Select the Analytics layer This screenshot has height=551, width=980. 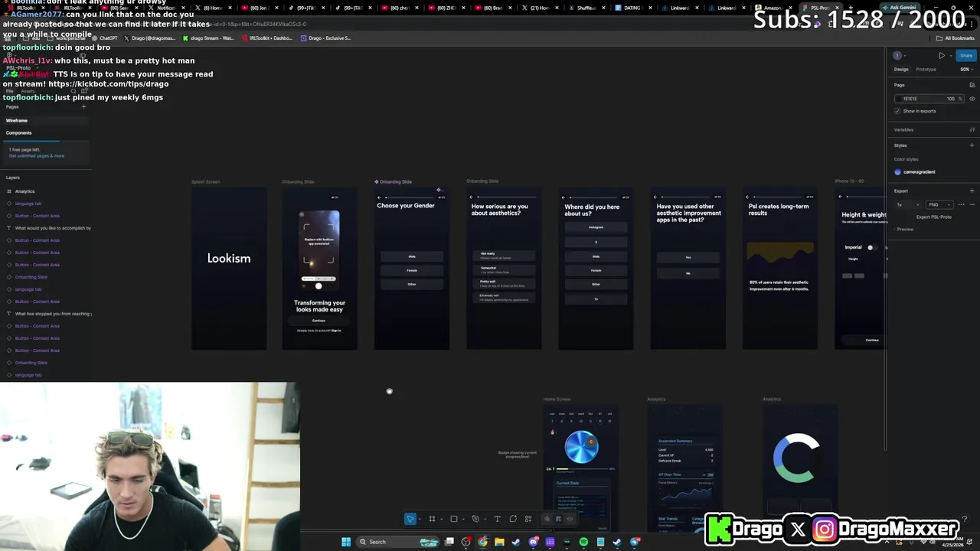[x=24, y=191]
